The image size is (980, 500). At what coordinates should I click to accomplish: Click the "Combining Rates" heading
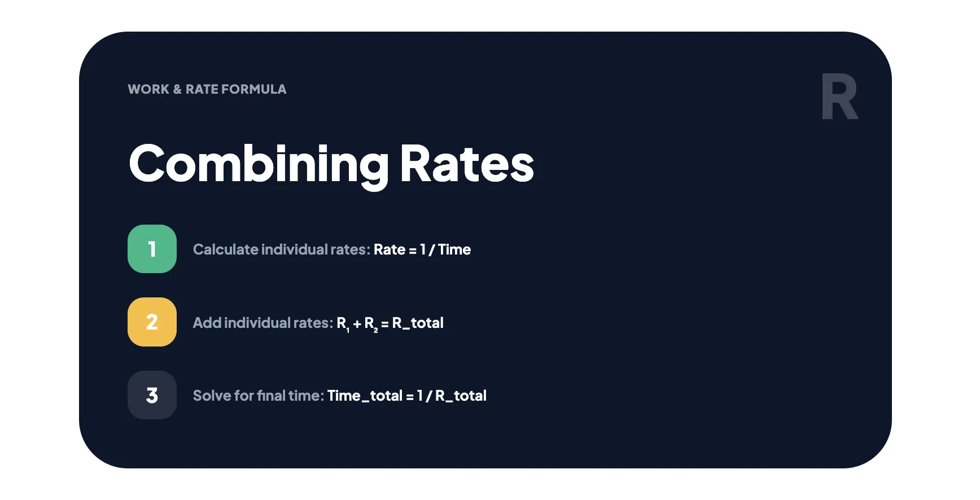(331, 164)
